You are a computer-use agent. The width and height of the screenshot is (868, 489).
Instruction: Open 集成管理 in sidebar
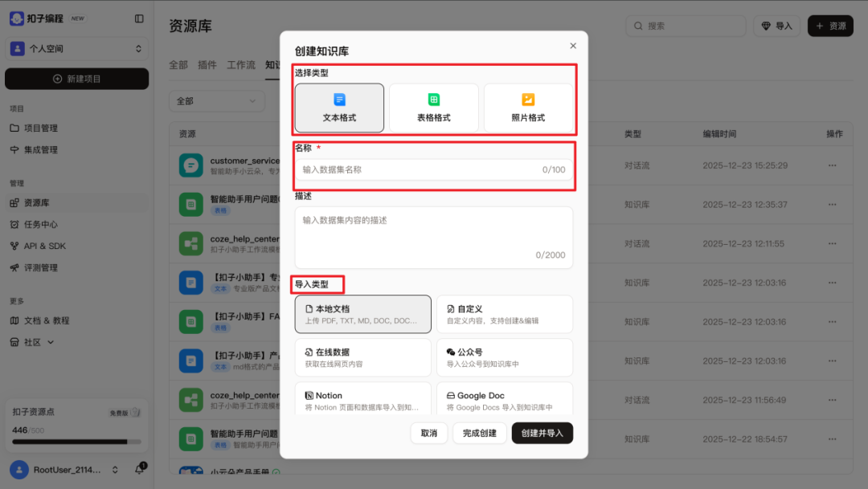tap(76, 150)
